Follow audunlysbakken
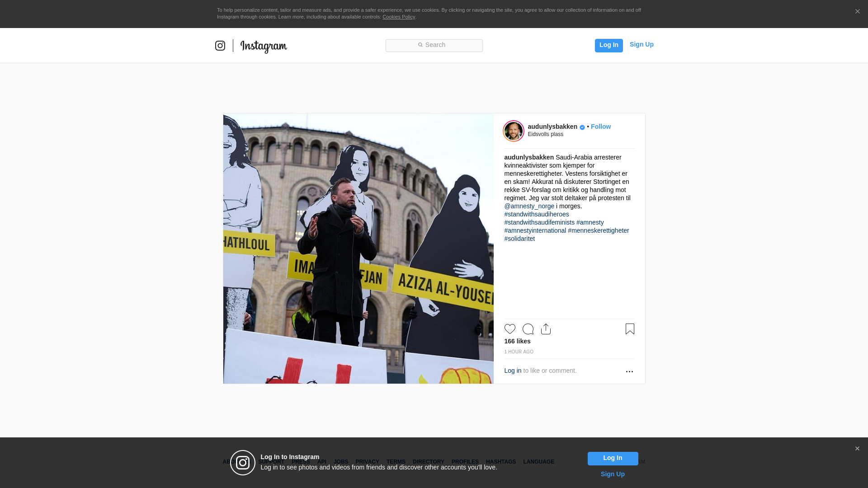Image resolution: width=868 pixels, height=488 pixels. [600, 127]
